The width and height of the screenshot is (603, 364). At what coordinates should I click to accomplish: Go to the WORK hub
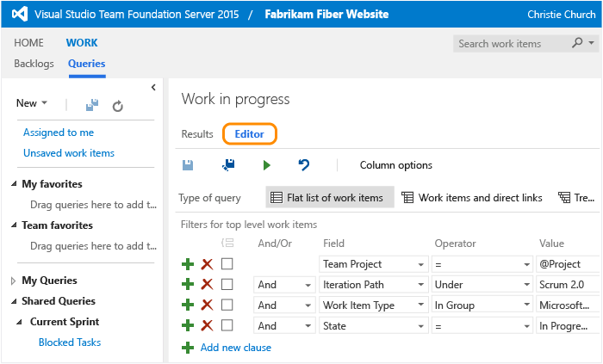pyautogui.click(x=82, y=43)
